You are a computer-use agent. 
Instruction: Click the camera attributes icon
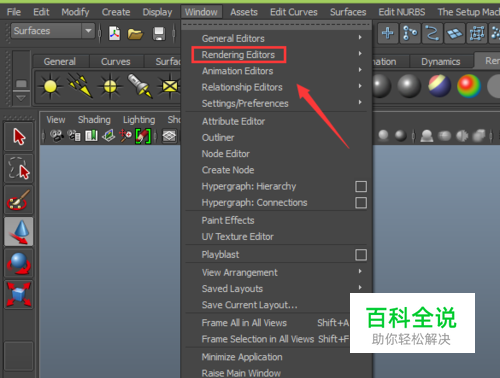click(x=74, y=136)
